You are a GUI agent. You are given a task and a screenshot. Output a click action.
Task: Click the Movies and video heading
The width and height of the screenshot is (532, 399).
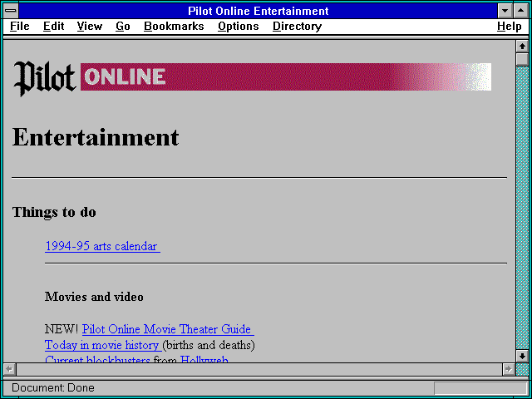point(94,297)
